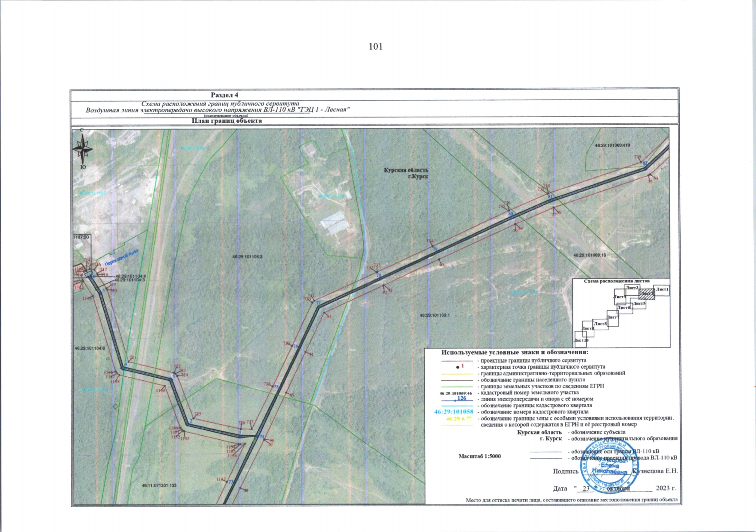This screenshot has width=756, height=532.
Task: Click cadastral parcel label 46:29:101108:3
Action: (247, 257)
